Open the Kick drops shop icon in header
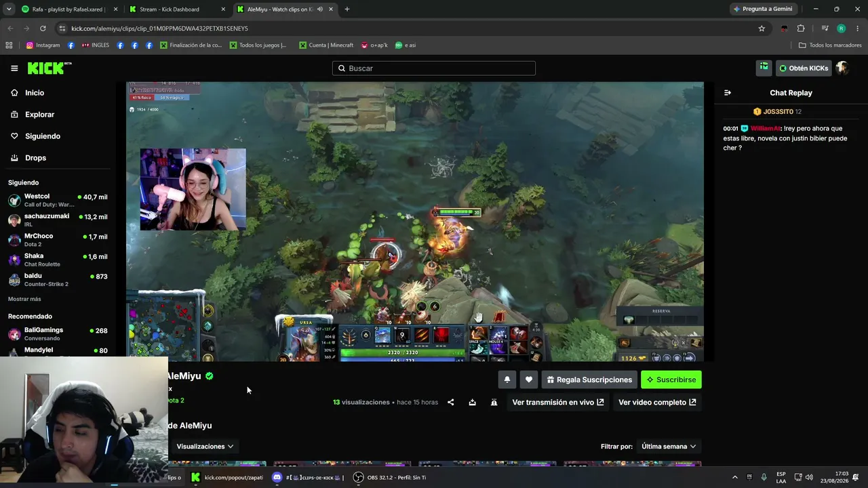Screen dimensions: 868x488 tap(764, 68)
